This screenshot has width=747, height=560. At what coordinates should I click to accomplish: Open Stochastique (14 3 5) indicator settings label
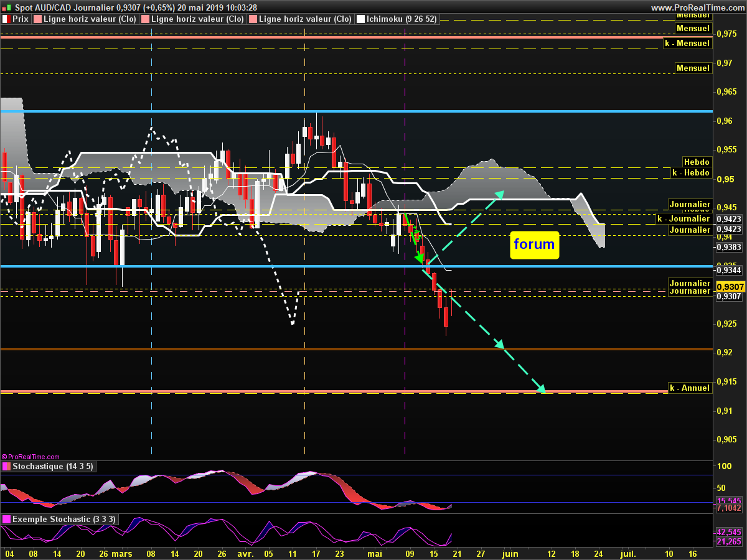[x=52, y=467]
